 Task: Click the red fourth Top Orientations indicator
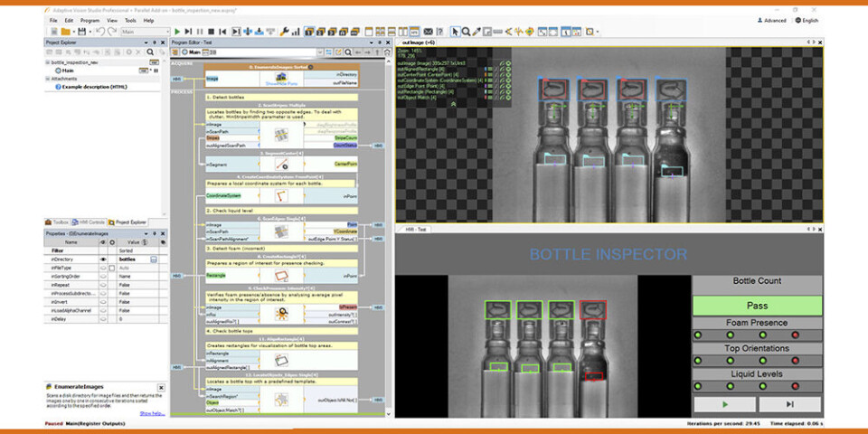click(796, 361)
